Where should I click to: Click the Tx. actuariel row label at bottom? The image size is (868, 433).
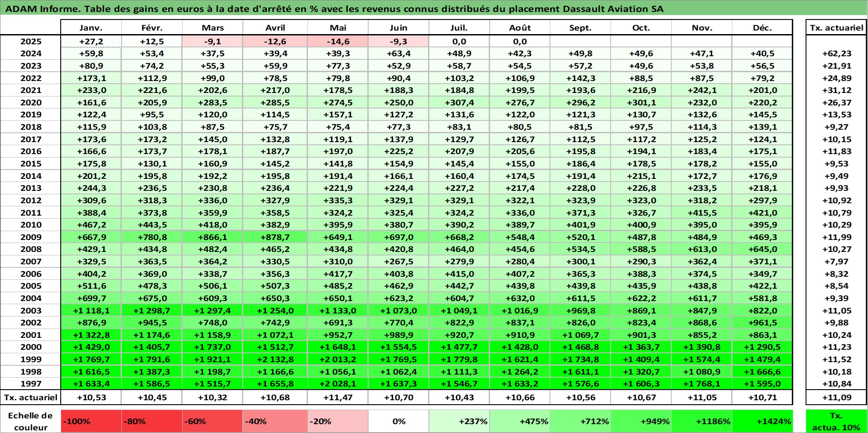click(31, 397)
